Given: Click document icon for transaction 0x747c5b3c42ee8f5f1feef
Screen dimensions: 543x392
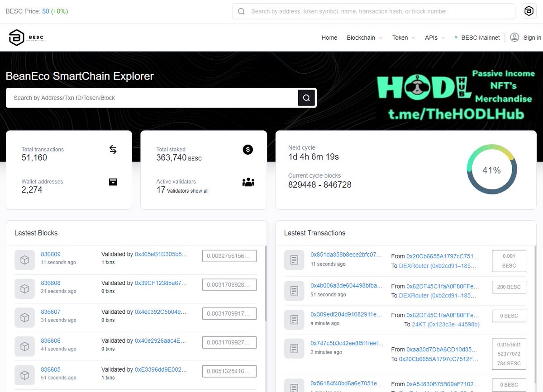Looking at the screenshot, I should pyautogui.click(x=294, y=349).
